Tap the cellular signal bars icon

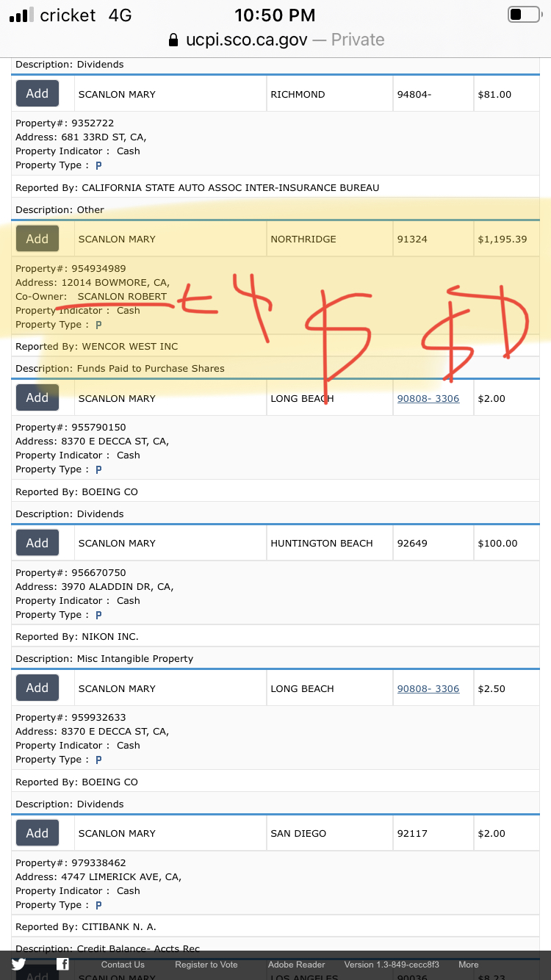pyautogui.click(x=21, y=15)
